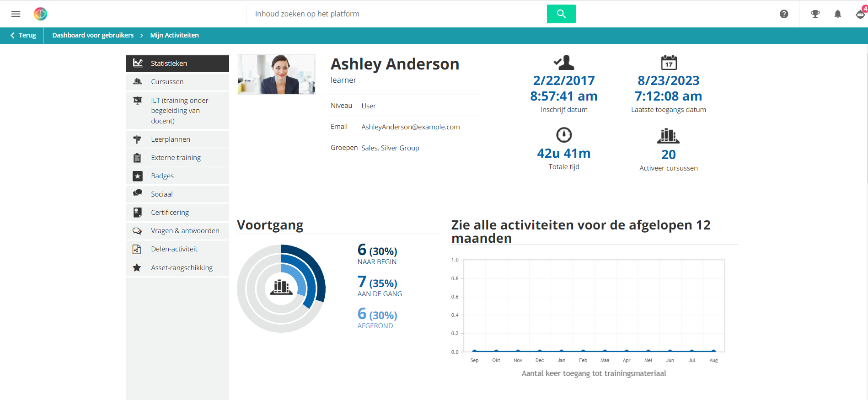
Task: Click the Externe training clipboard icon
Action: point(137,158)
